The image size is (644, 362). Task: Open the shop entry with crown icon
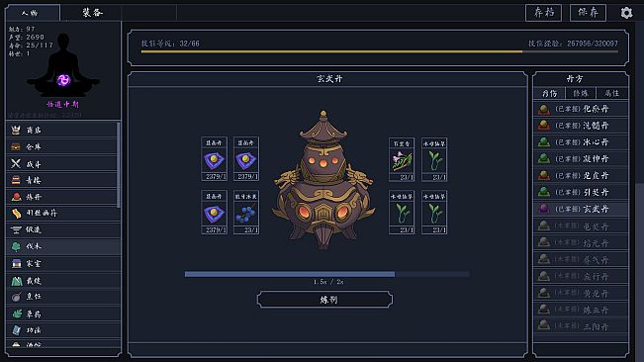(x=62, y=131)
